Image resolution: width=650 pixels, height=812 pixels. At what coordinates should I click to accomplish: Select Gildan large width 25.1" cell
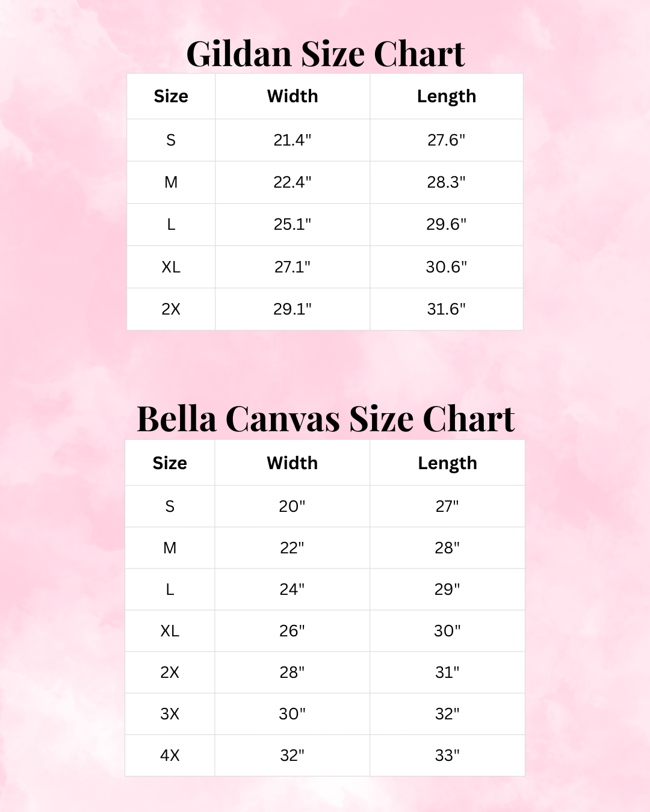click(292, 224)
